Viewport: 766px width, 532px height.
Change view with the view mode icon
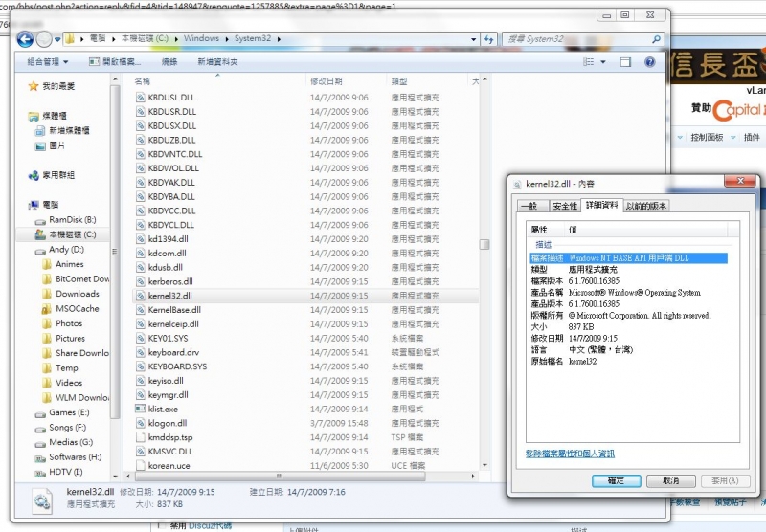tap(589, 62)
